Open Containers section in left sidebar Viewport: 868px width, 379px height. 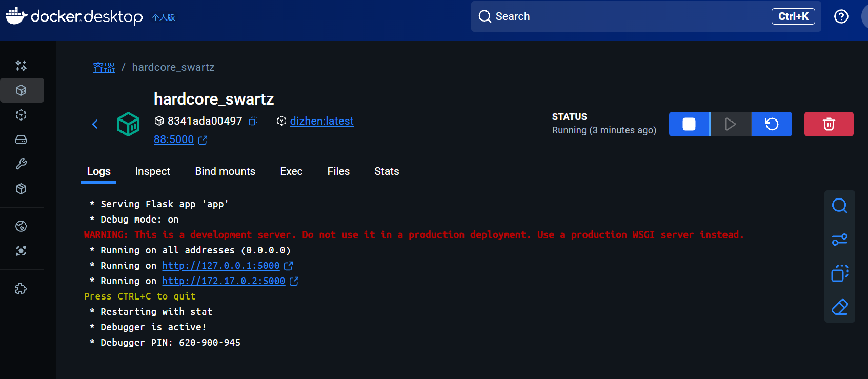(21, 90)
